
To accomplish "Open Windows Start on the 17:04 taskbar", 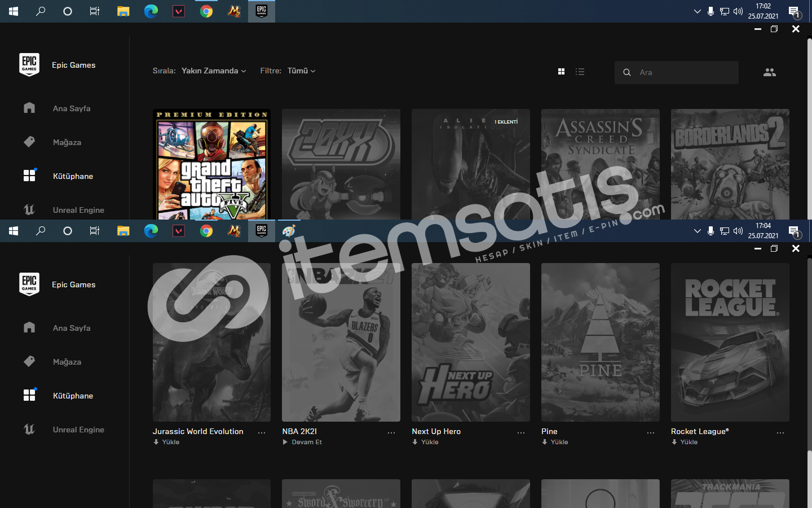I will (14, 231).
